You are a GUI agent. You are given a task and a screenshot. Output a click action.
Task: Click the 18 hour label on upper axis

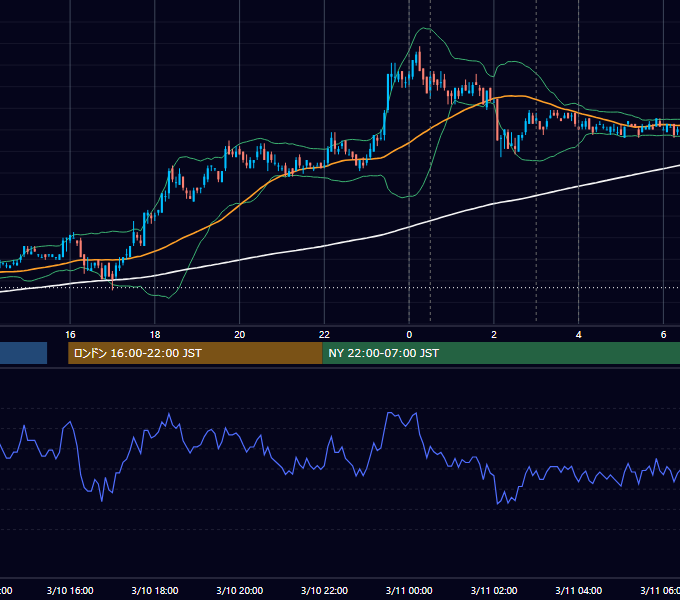(155, 335)
